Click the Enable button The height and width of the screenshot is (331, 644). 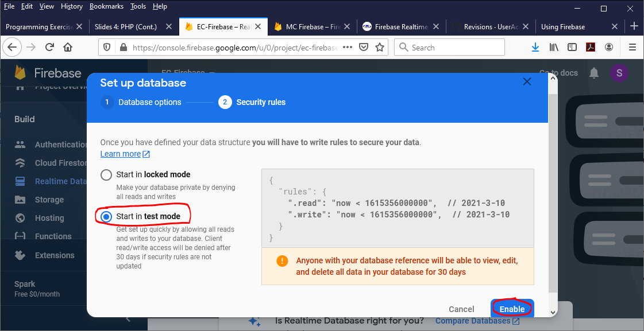(x=511, y=309)
